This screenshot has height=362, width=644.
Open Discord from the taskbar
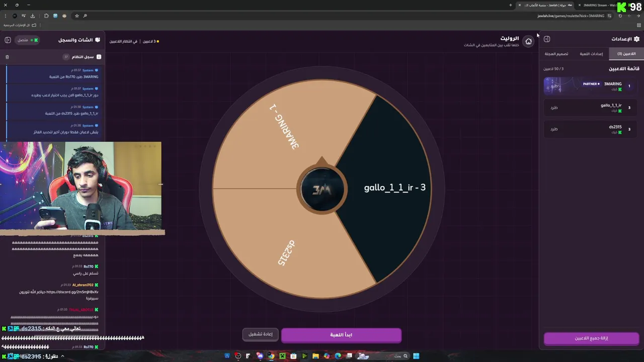click(x=260, y=356)
